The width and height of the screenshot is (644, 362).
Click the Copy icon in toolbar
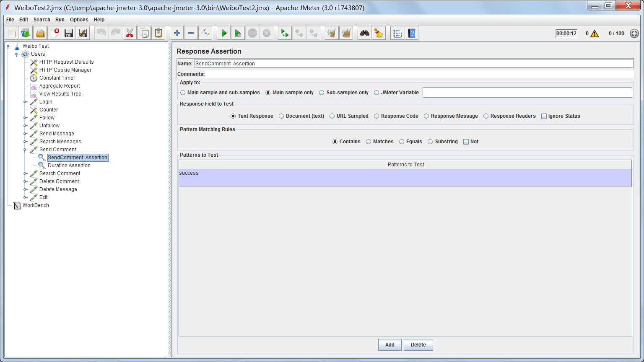coord(144,33)
